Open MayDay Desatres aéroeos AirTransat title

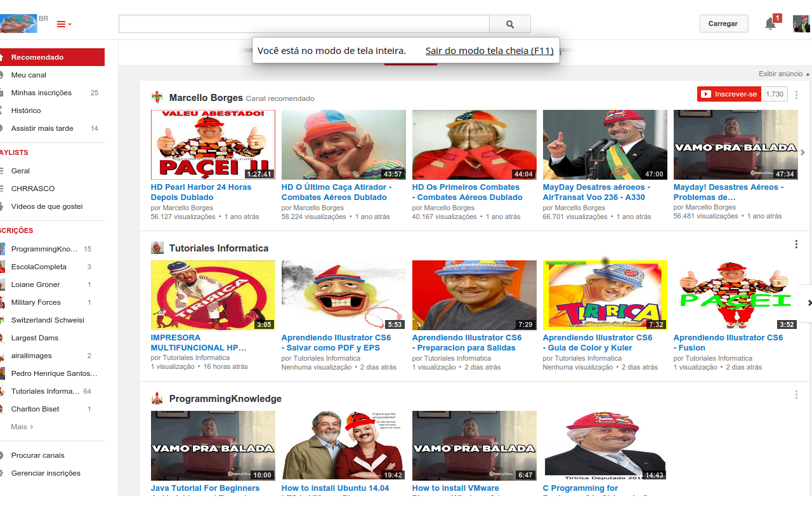click(x=596, y=192)
